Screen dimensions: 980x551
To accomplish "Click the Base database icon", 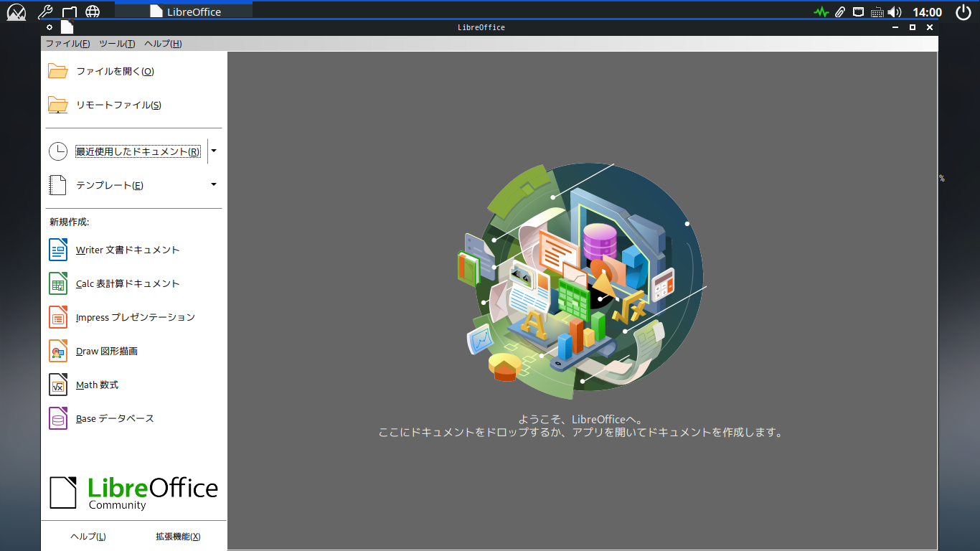I will pos(58,418).
